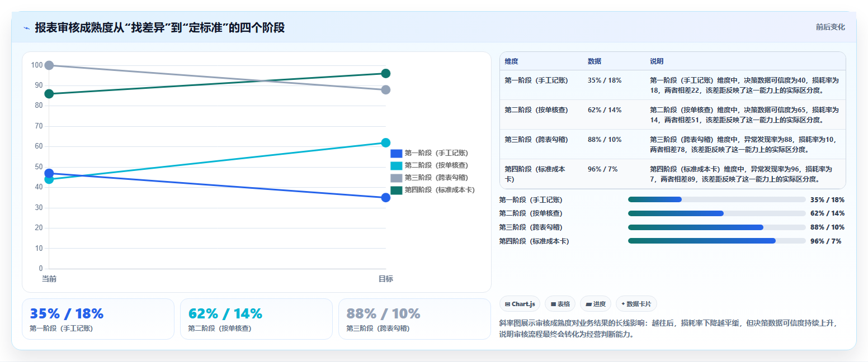The width and height of the screenshot is (868, 362).
Task: Click table value 88% / 10%
Action: [605, 140]
